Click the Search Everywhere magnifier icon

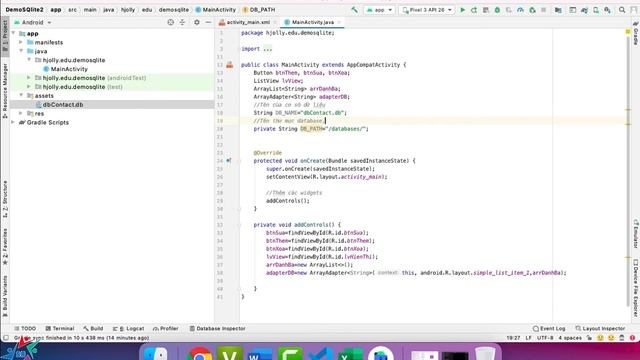click(x=622, y=10)
